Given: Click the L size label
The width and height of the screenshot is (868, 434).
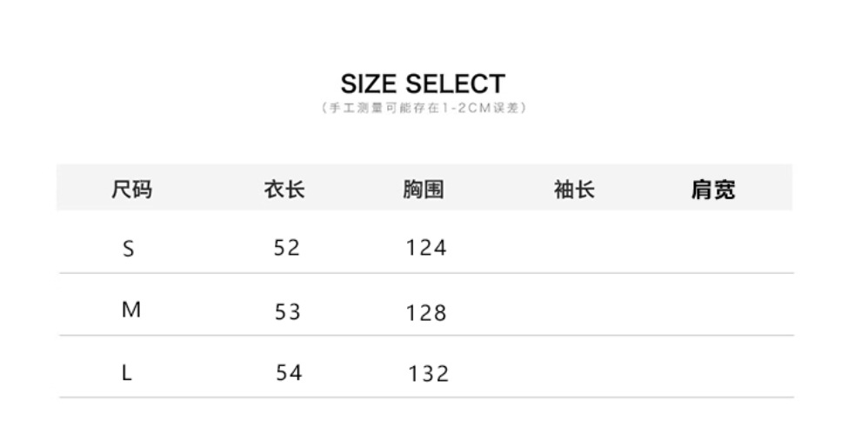Looking at the screenshot, I should (x=127, y=373).
